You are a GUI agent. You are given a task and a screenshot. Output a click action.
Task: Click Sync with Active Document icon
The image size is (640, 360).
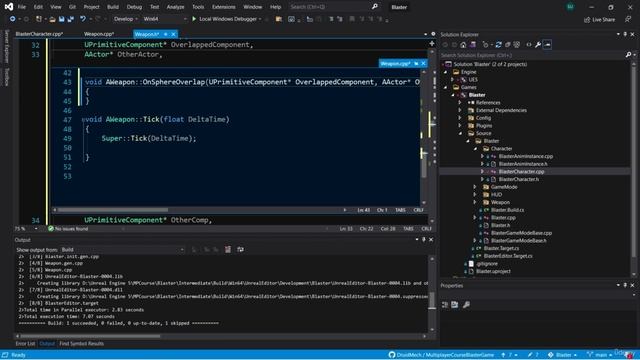click(x=498, y=44)
